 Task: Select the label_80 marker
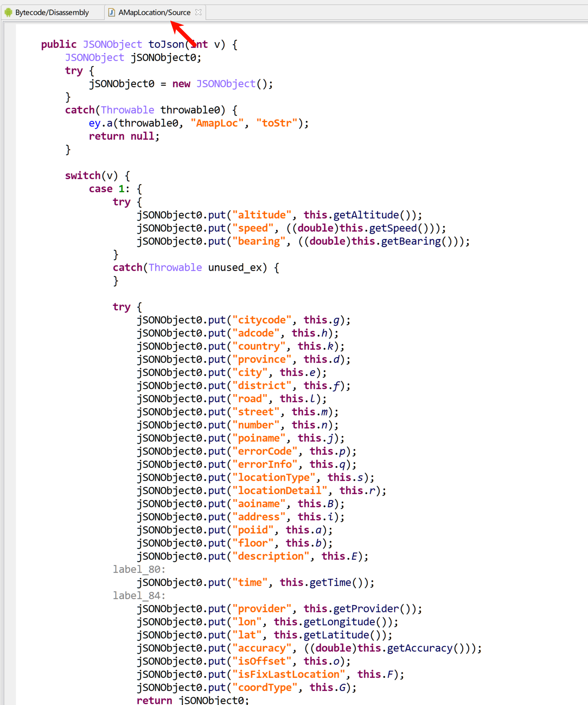[139, 569]
